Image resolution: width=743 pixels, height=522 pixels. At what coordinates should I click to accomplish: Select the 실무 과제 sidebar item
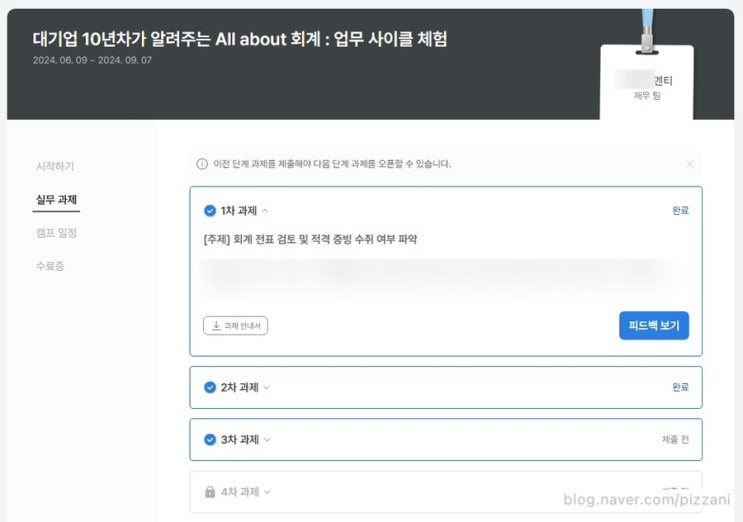56,200
